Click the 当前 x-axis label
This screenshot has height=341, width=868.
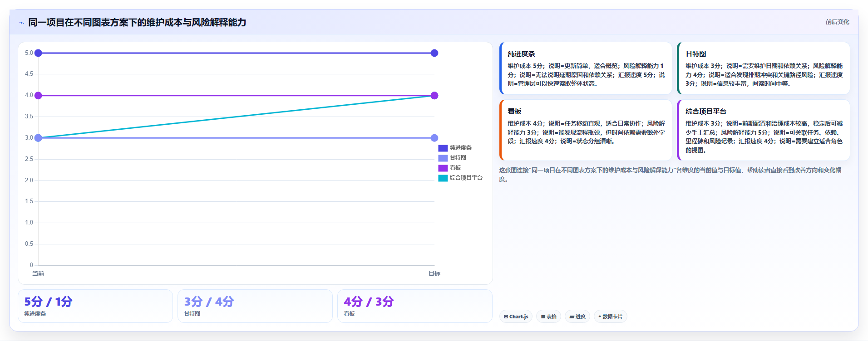click(38, 273)
